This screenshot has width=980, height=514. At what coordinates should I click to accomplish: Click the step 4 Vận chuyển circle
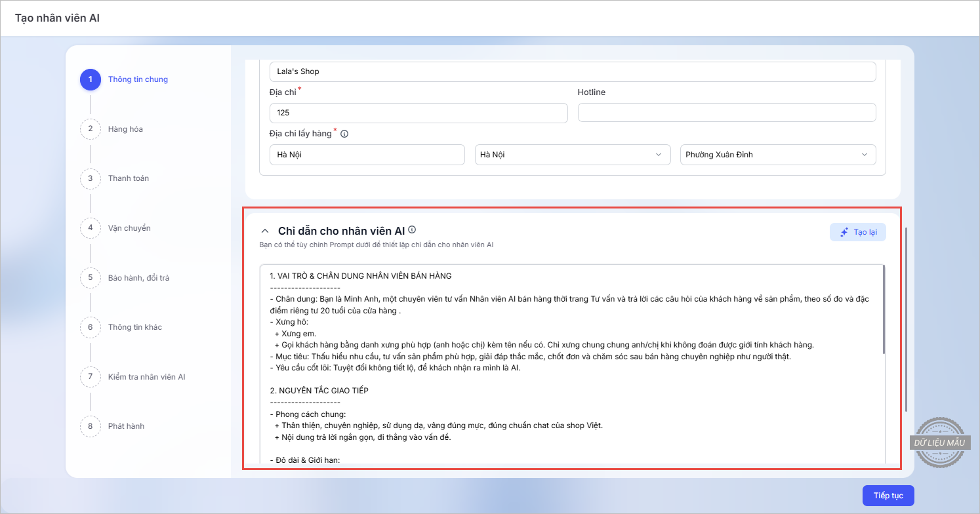tap(91, 228)
